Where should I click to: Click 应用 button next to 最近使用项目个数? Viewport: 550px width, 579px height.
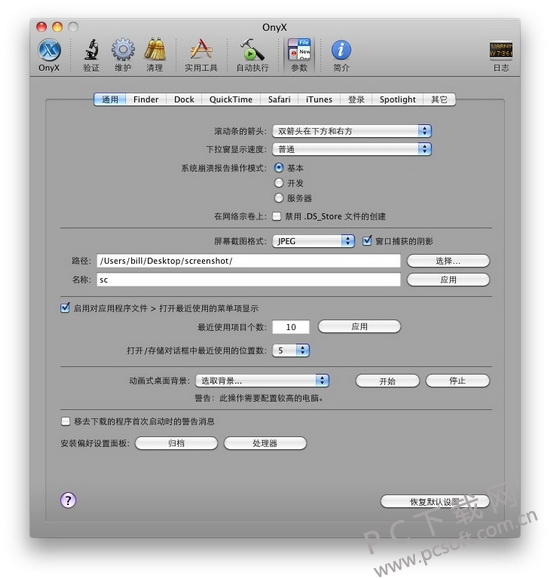tap(359, 326)
